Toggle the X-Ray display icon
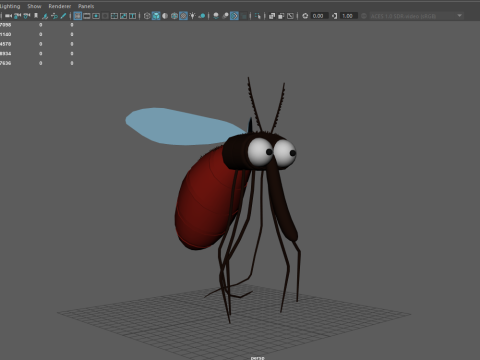Viewport: 480px width, 360px height. pyautogui.click(x=272, y=16)
